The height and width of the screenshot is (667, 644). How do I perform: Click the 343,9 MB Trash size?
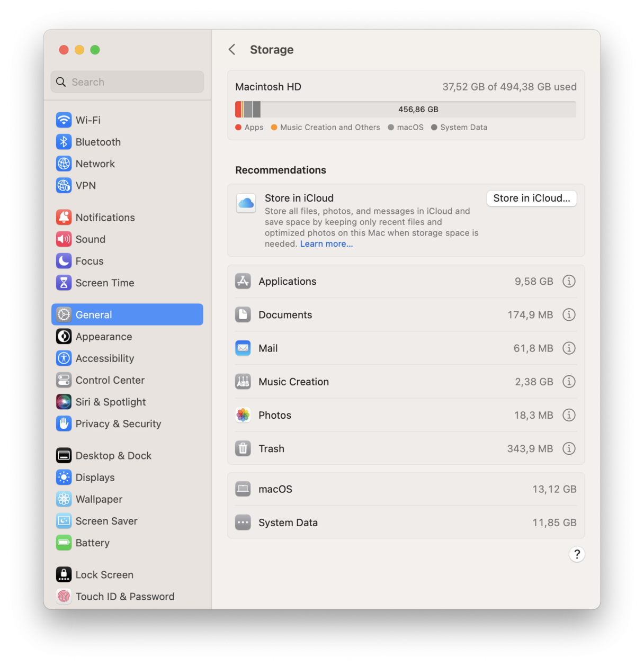[x=530, y=448]
